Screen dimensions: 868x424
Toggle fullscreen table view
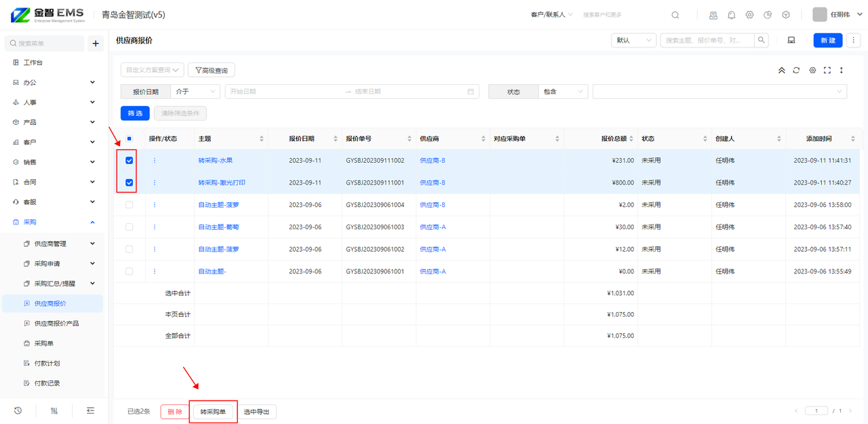click(x=827, y=70)
